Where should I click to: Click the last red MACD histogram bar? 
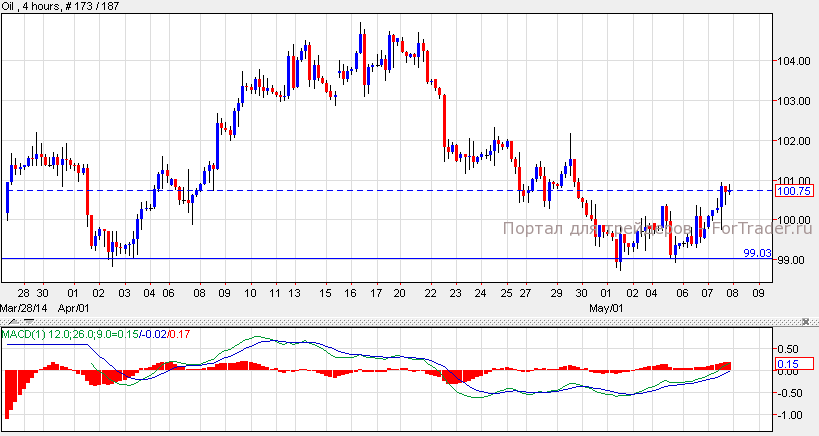coord(728,366)
